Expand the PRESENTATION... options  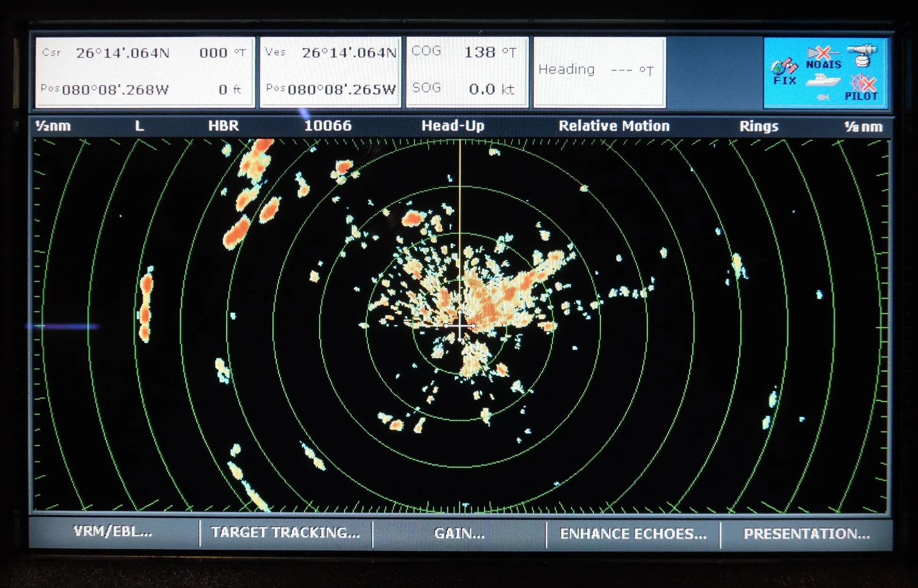coord(806,534)
